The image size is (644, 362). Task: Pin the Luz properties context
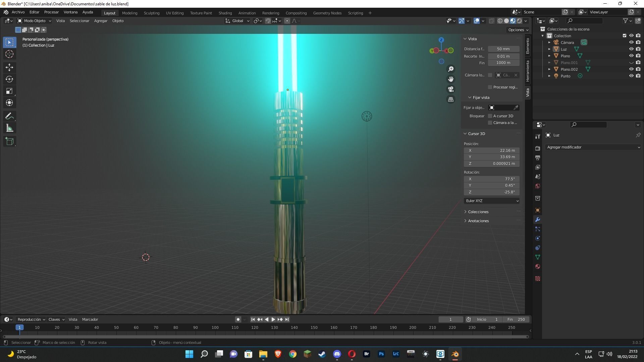(638, 135)
